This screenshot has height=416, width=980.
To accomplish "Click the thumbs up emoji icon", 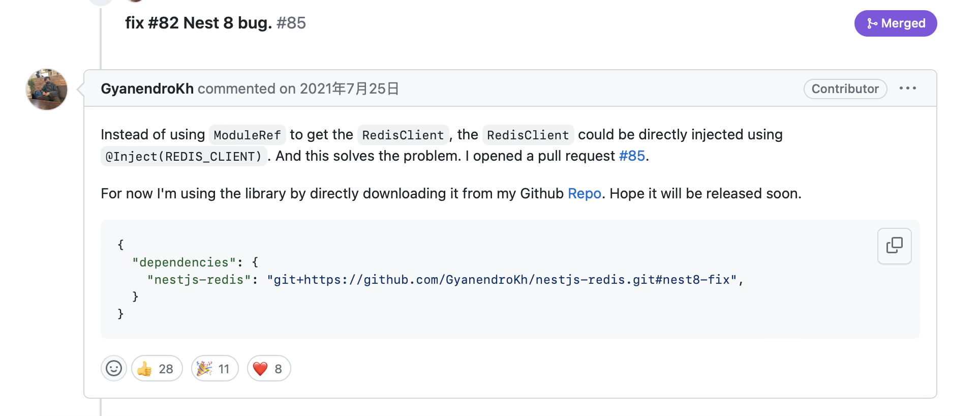I will coord(144,369).
